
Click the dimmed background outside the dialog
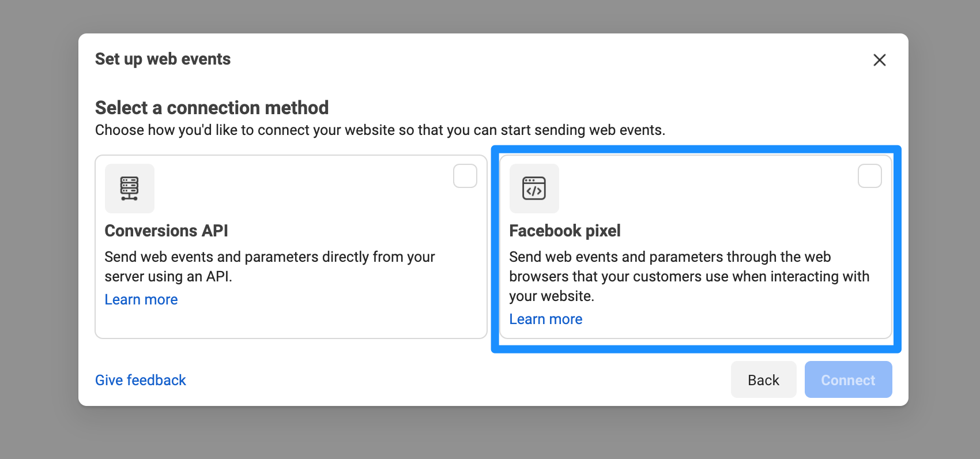(x=39, y=231)
